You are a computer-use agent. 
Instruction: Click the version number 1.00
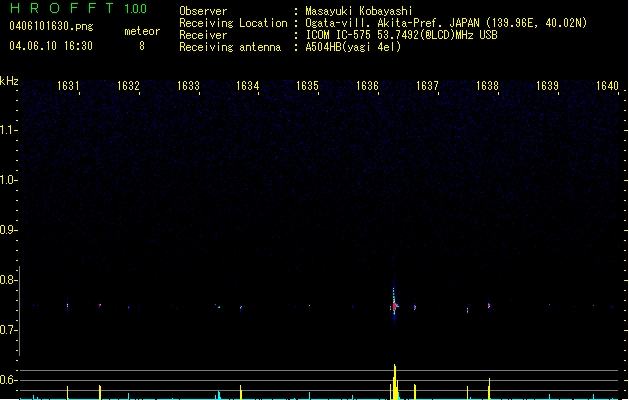[135, 9]
